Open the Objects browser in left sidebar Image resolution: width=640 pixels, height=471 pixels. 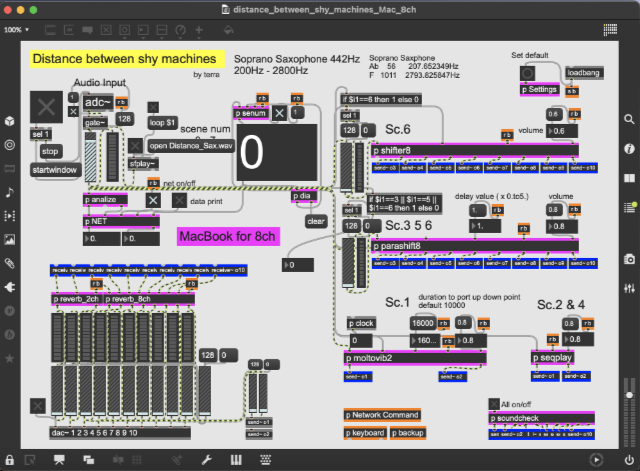[x=10, y=121]
